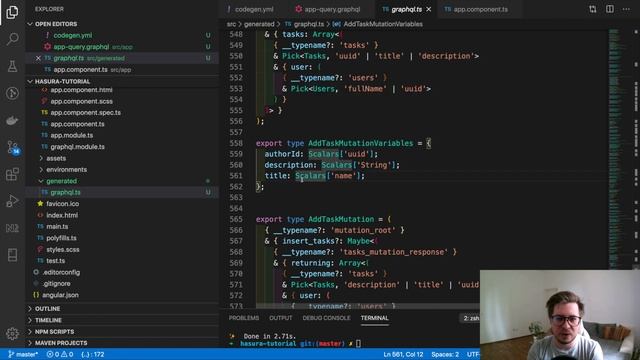
Task: Collapse the HASURA-TUTORIAL folder section
Action: (x=62, y=81)
